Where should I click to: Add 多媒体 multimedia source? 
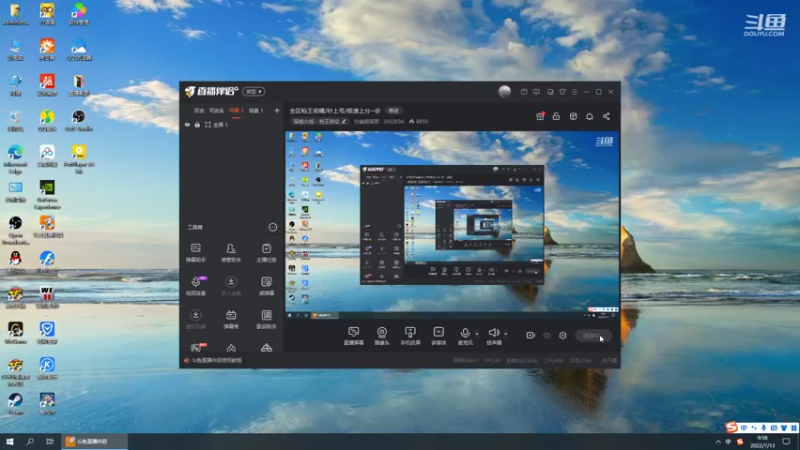pyautogui.click(x=438, y=336)
